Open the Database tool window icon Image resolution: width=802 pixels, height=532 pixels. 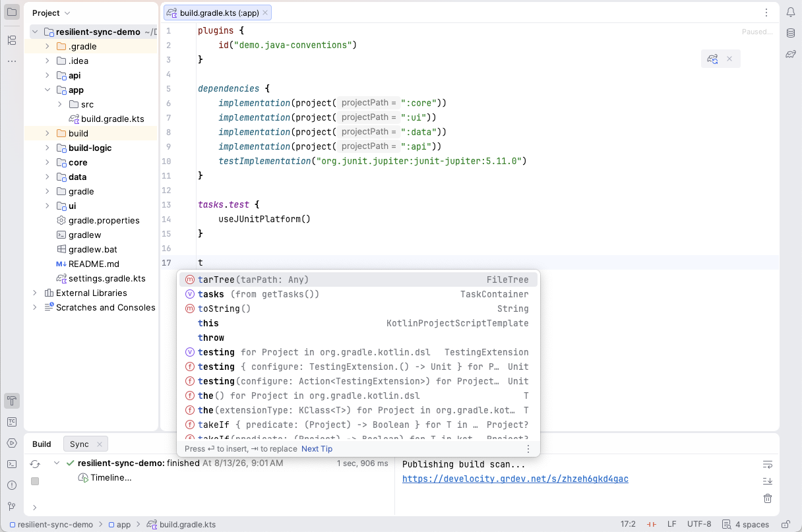[790, 33]
